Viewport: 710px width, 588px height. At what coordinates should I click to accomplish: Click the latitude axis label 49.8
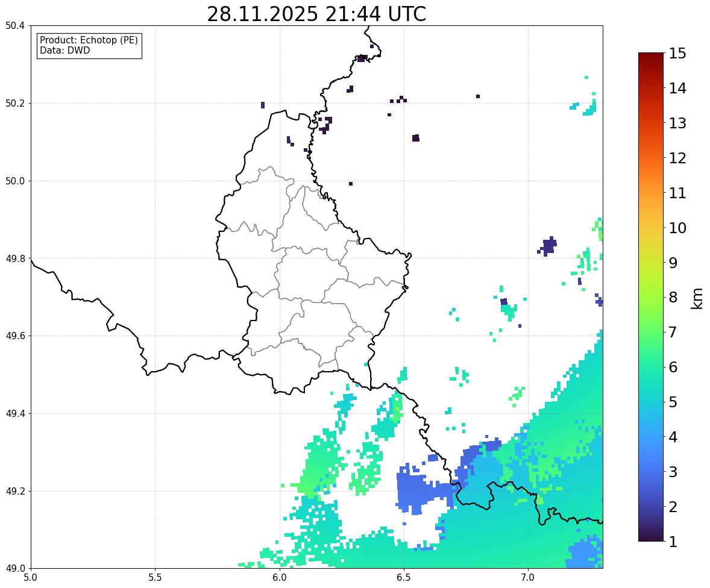[x=15, y=258]
